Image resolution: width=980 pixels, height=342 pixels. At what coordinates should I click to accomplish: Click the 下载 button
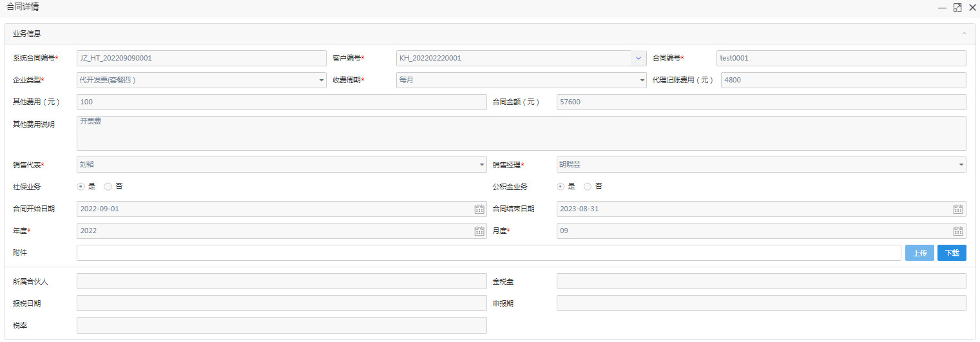coord(952,253)
